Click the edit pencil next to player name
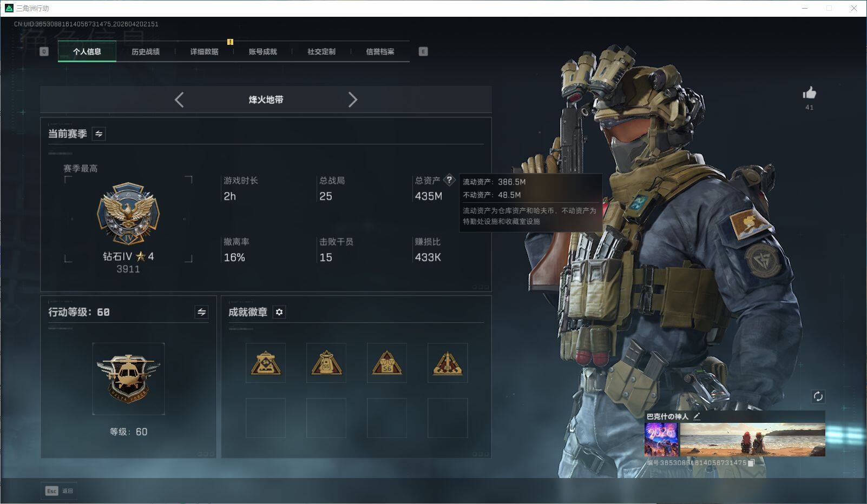The image size is (867, 504). point(697,416)
